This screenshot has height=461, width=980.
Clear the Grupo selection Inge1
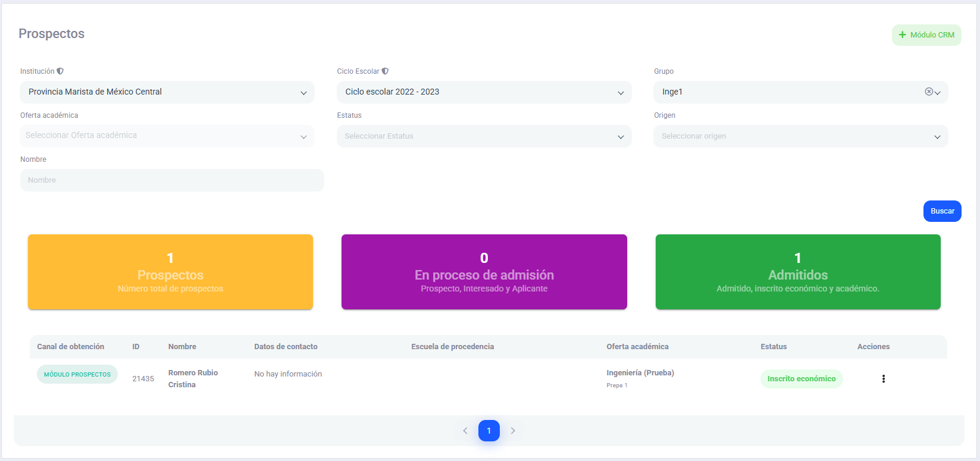[x=928, y=92]
